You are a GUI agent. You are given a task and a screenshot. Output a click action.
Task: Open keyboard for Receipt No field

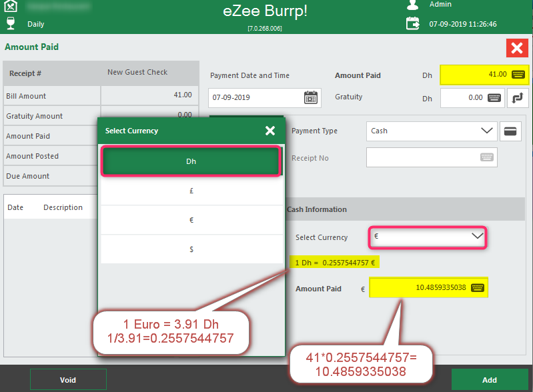click(x=487, y=157)
